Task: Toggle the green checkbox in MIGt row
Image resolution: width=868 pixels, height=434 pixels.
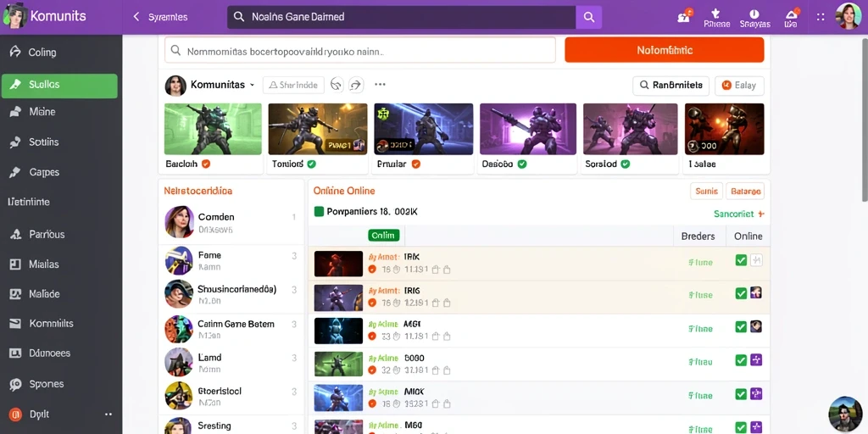Action: tap(741, 327)
